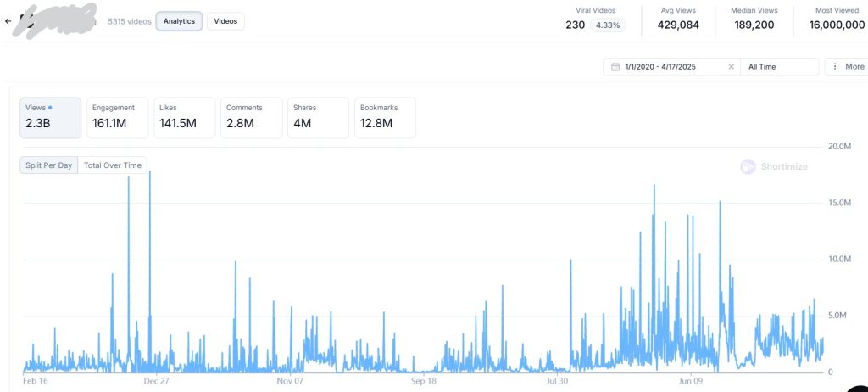Open the Videos tab
This screenshot has width=868, height=392.
click(x=225, y=21)
